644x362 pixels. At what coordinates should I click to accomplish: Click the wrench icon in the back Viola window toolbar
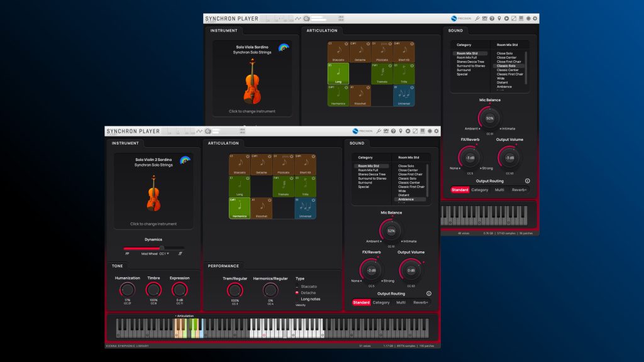pyautogui.click(x=477, y=18)
